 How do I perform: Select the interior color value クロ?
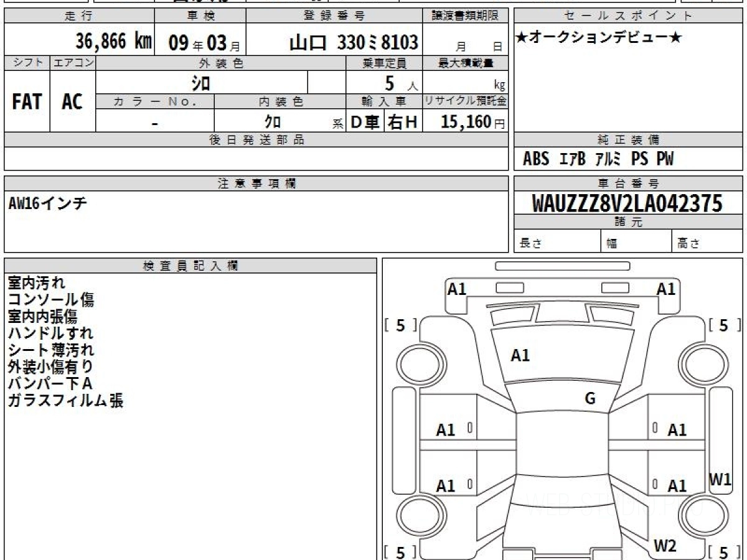(273, 122)
